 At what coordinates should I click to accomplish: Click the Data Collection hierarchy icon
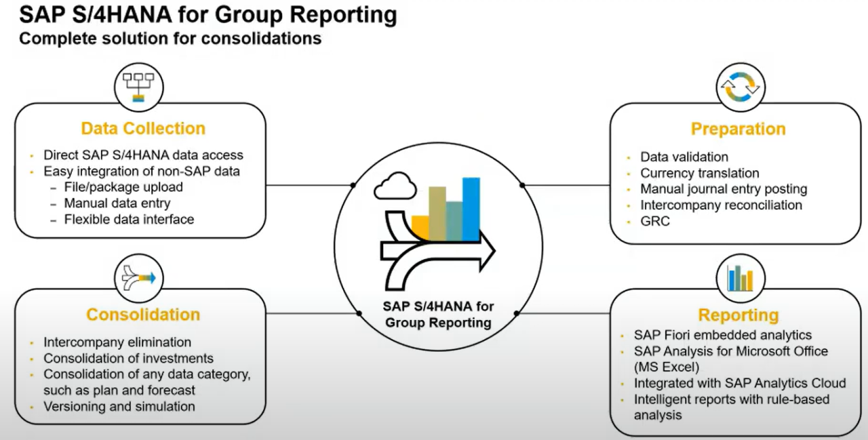coord(138,89)
